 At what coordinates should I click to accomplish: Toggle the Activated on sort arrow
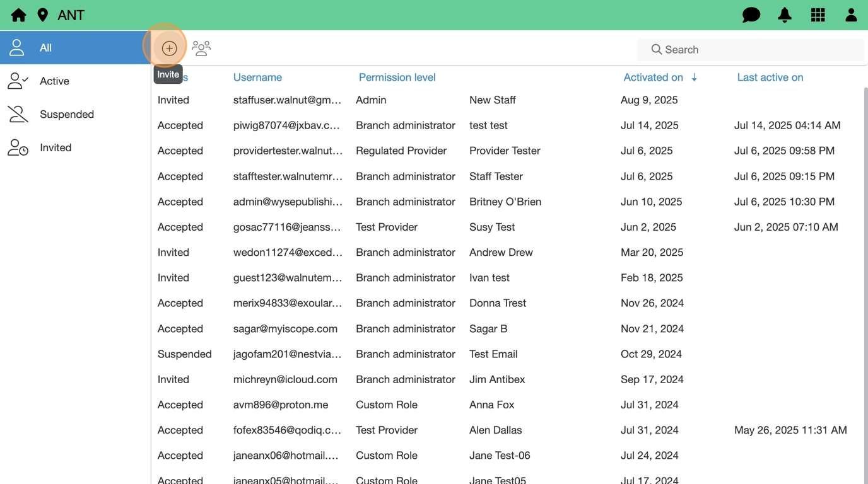coord(694,78)
